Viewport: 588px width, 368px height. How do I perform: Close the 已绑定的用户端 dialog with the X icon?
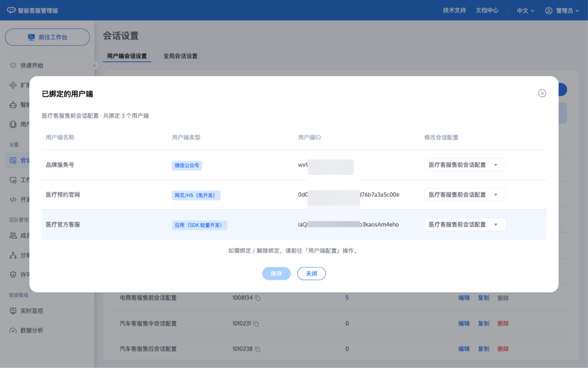coord(542,93)
